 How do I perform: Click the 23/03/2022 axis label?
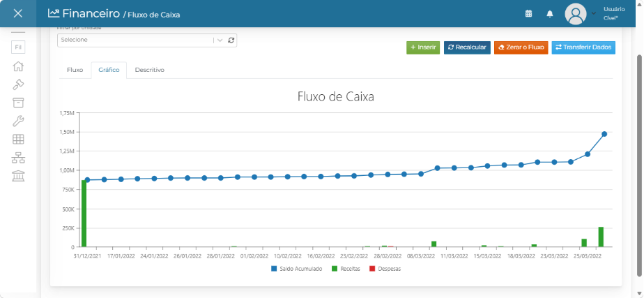pyautogui.click(x=554, y=255)
